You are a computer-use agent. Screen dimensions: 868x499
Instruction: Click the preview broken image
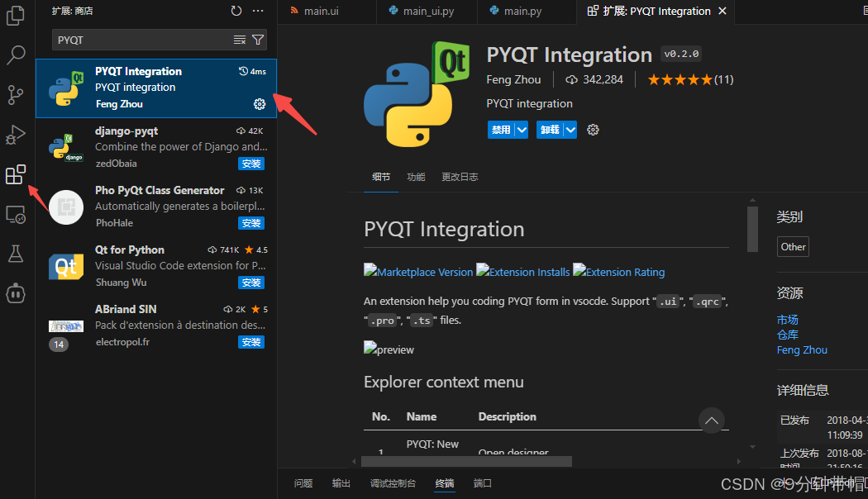pyautogui.click(x=389, y=349)
